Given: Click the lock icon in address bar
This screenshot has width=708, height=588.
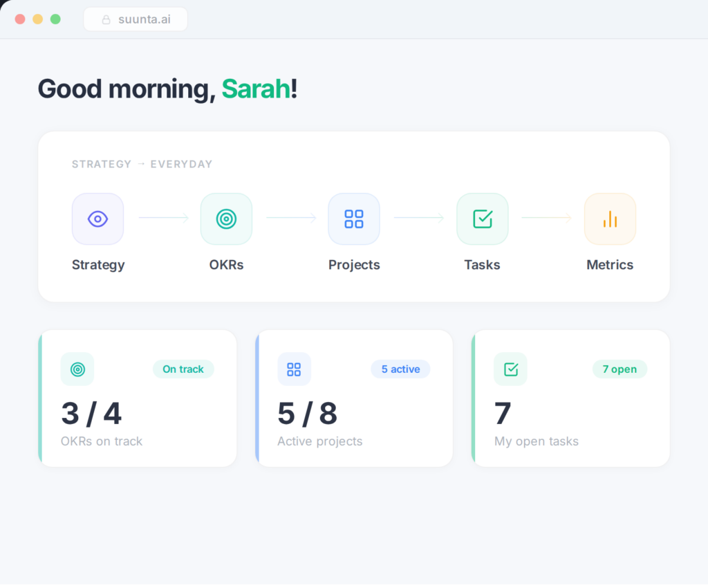Looking at the screenshot, I should point(106,20).
